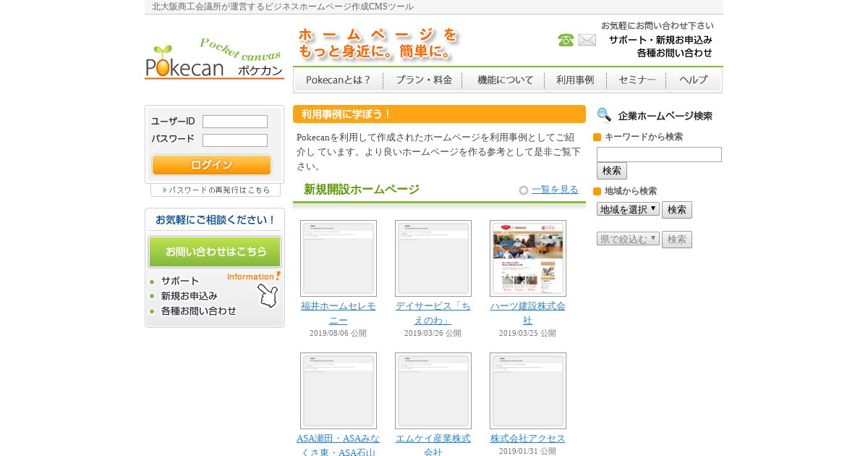The width and height of the screenshot is (868, 456).
Task: Click the サポート・新規お申込み header banner
Action: pyautogui.click(x=660, y=40)
